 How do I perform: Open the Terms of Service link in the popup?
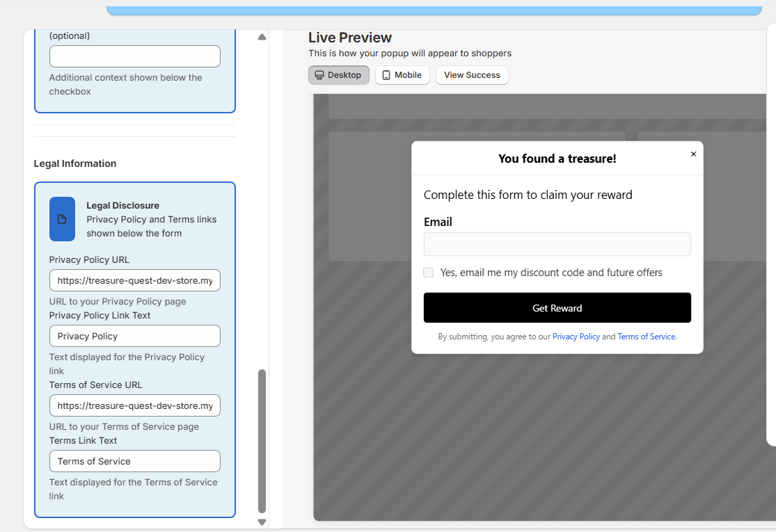click(x=646, y=336)
